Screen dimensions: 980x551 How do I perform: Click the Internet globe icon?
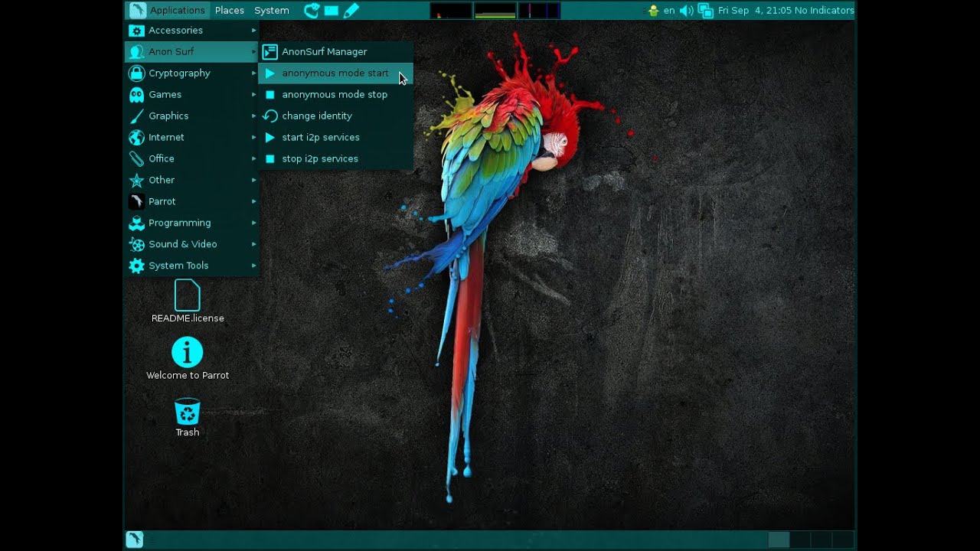coord(136,138)
